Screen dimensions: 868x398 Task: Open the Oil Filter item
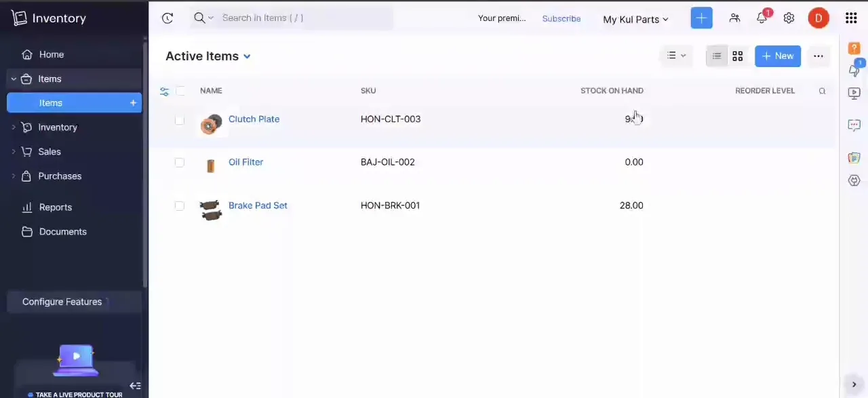pyautogui.click(x=245, y=162)
